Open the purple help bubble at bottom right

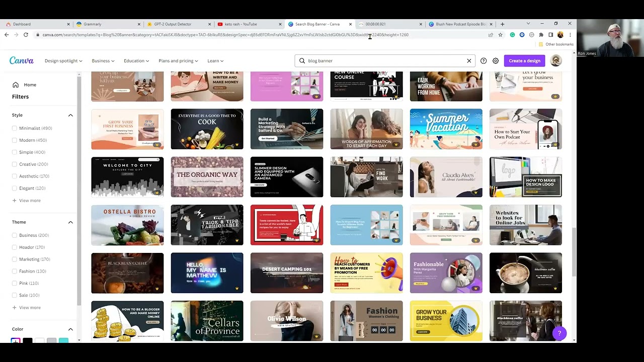(559, 333)
